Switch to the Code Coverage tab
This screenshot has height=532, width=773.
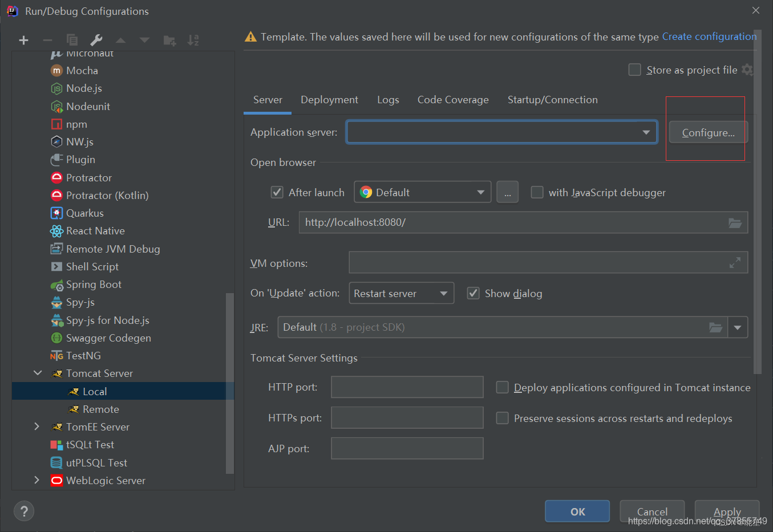(453, 100)
